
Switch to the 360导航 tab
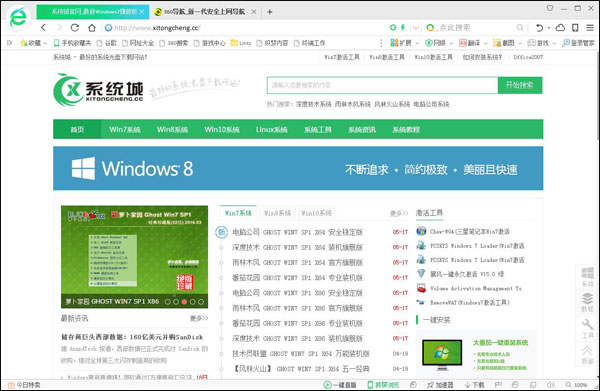[204, 12]
